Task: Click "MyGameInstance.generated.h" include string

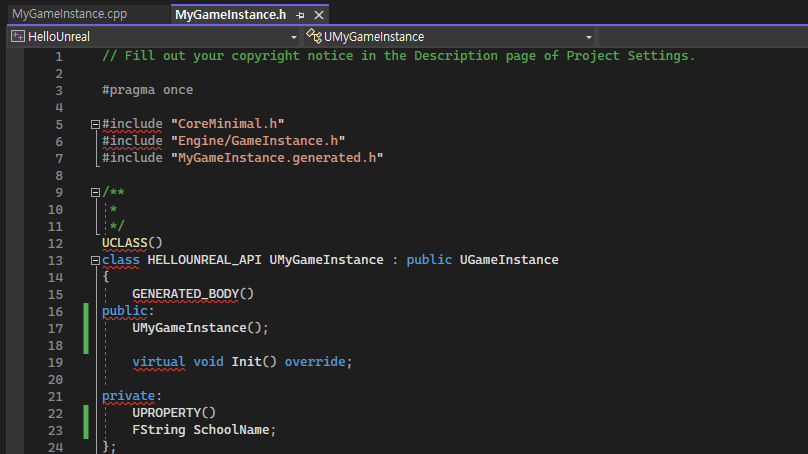Action: tap(277, 158)
